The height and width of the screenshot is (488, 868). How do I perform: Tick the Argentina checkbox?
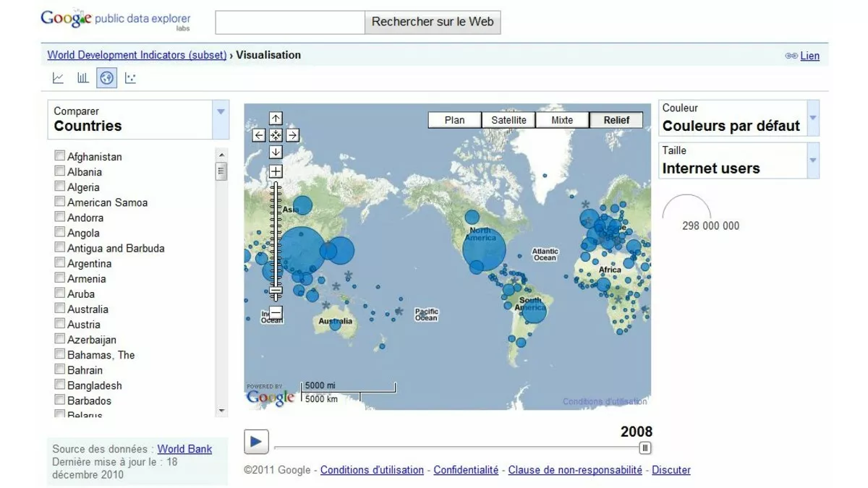(x=60, y=262)
